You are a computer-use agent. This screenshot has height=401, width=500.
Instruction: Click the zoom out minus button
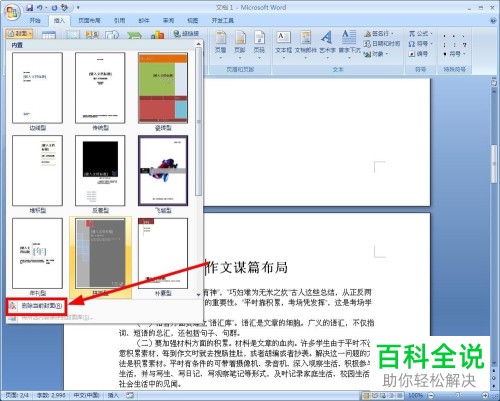click(x=431, y=396)
